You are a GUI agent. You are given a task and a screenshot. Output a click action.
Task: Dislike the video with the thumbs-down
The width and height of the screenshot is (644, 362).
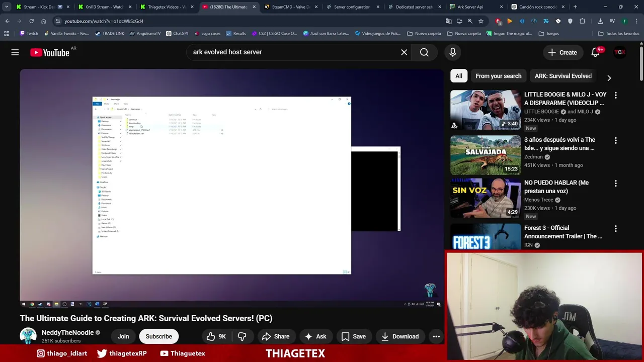tap(242, 336)
